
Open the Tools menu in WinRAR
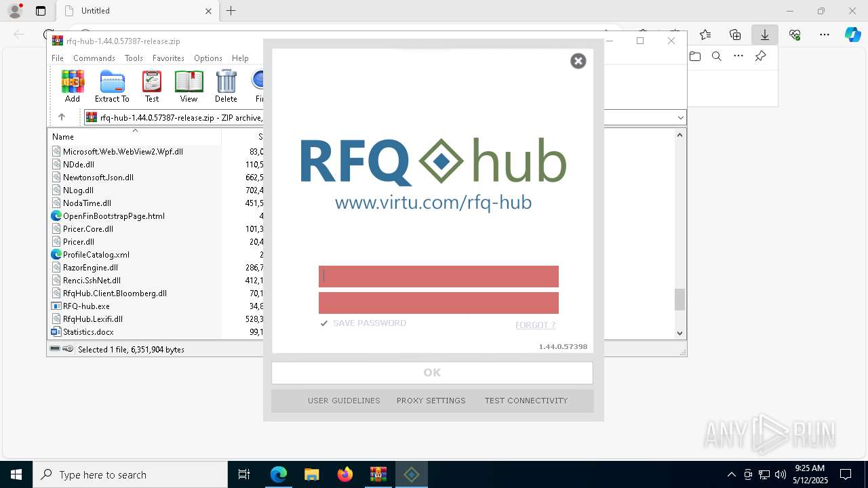(134, 58)
